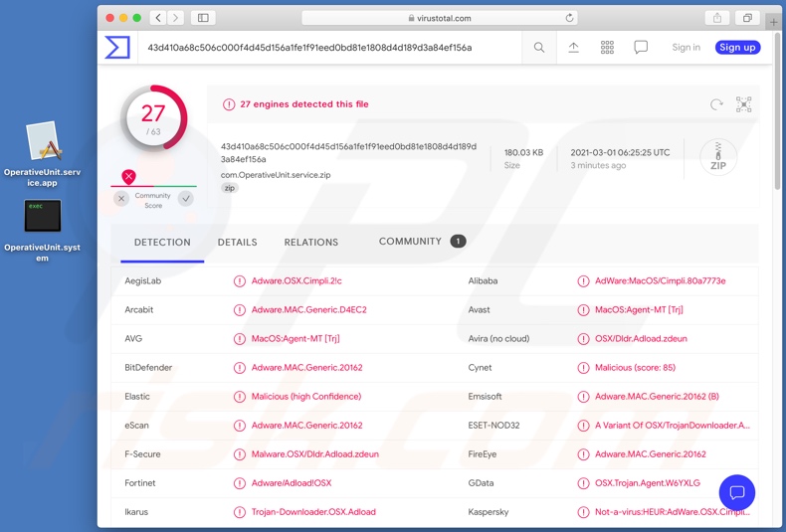This screenshot has width=786, height=532.
Task: Select the OperativeUnit.service.app desktop icon
Action: pyautogui.click(x=42, y=154)
